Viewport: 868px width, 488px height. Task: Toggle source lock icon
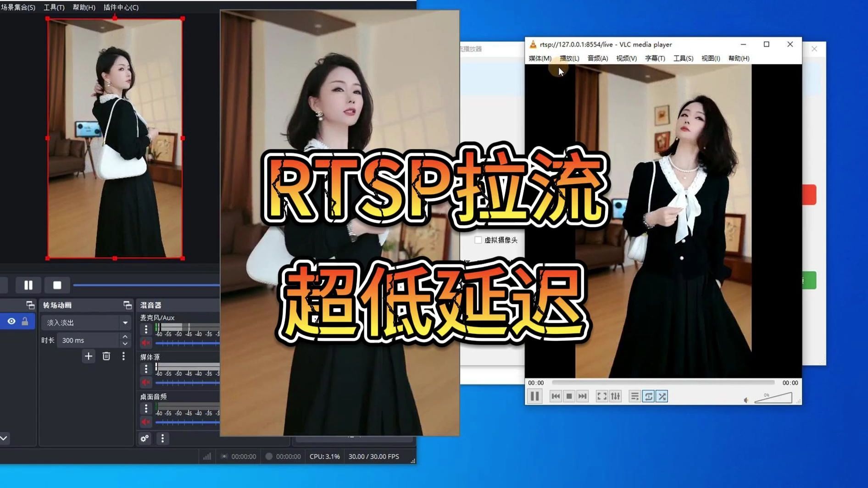(25, 322)
